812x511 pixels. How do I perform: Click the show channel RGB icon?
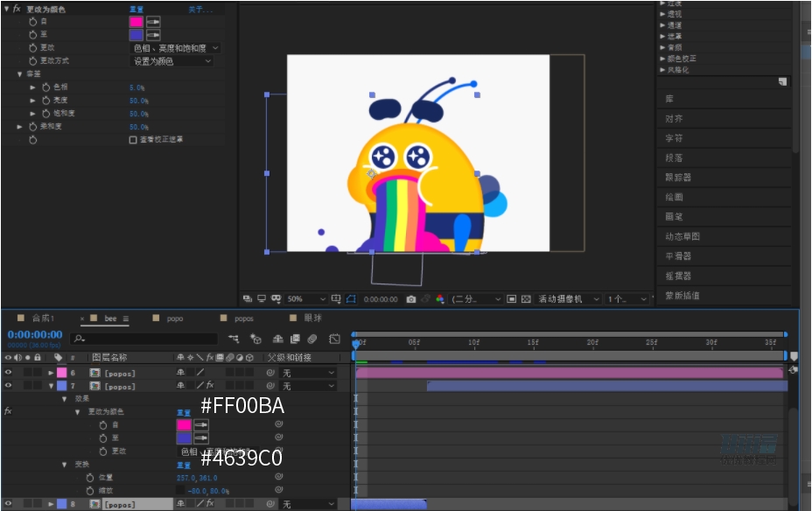click(440, 299)
